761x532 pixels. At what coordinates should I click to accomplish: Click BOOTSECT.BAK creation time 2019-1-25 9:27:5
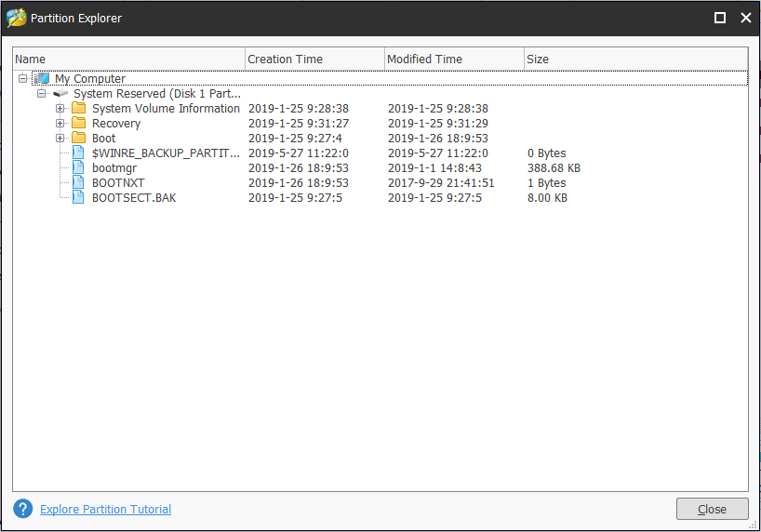tap(295, 198)
